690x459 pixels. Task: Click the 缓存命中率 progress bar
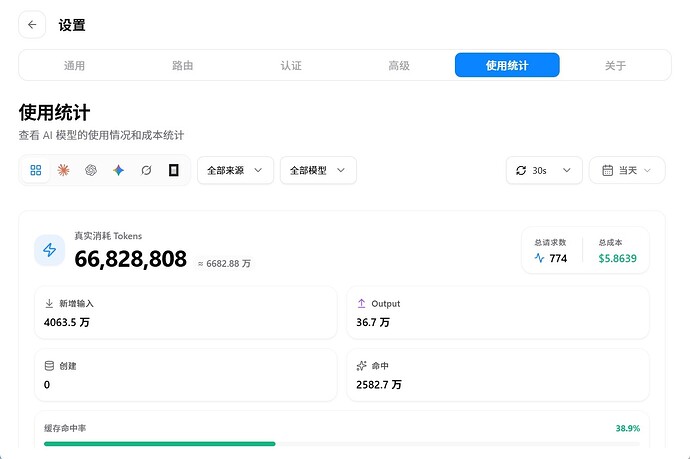[x=342, y=444]
